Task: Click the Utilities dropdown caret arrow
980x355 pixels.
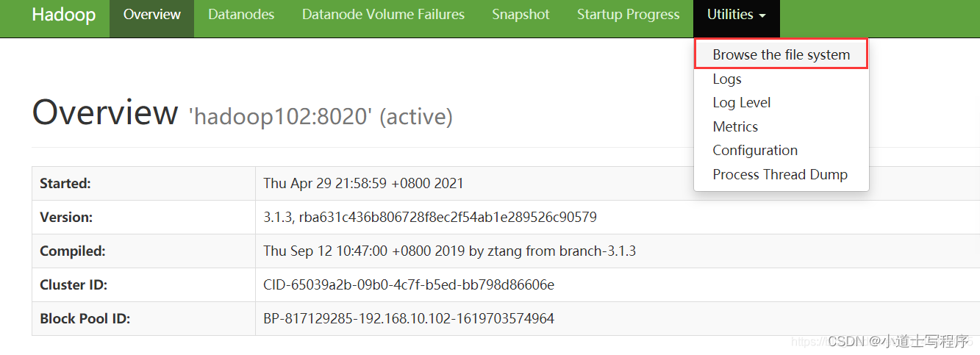Action: [763, 15]
